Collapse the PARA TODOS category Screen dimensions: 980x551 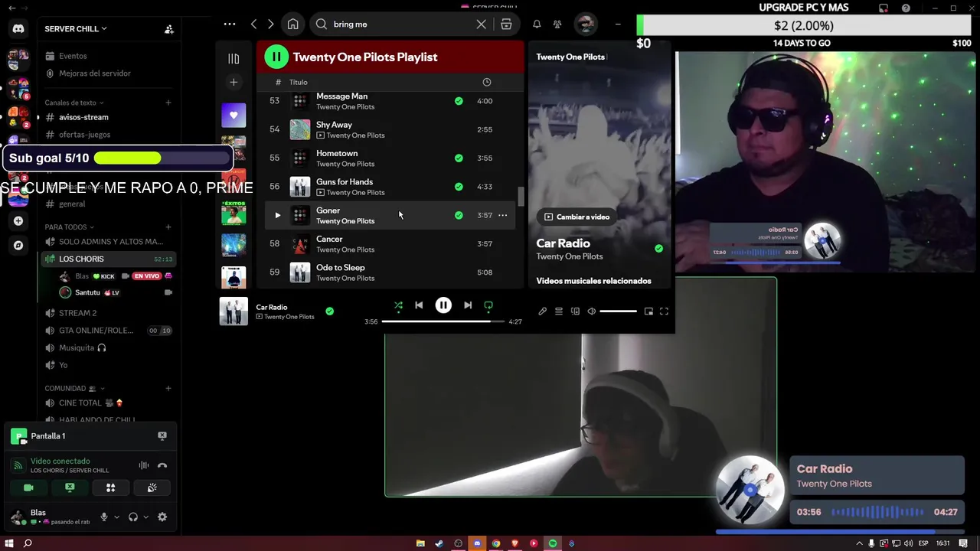69,227
